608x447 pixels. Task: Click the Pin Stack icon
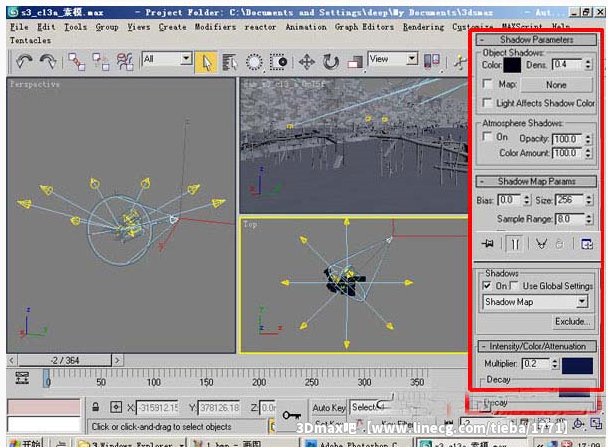(x=488, y=243)
